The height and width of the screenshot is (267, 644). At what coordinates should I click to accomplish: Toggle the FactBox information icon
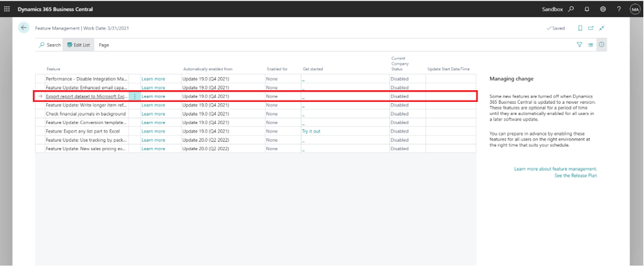[601, 45]
